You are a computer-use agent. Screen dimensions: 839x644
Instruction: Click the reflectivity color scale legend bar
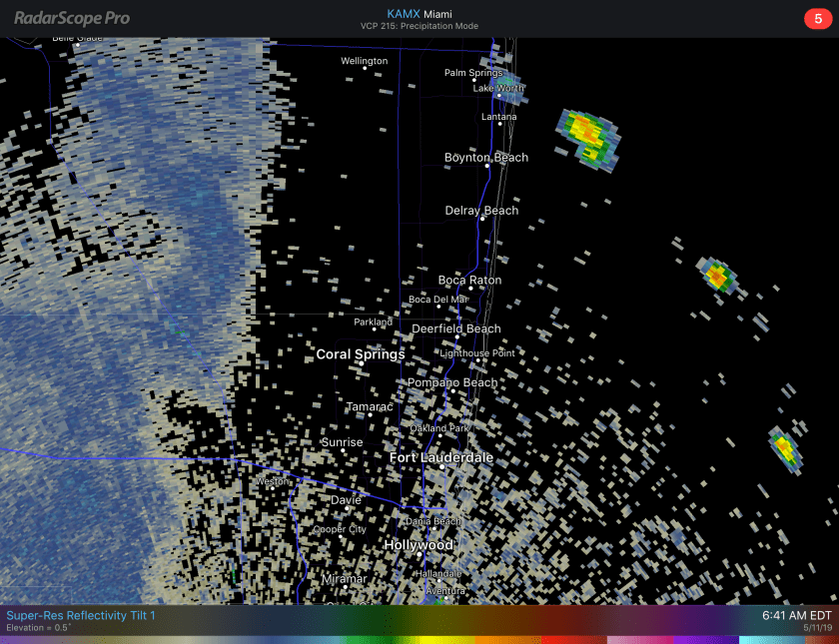(x=419, y=640)
